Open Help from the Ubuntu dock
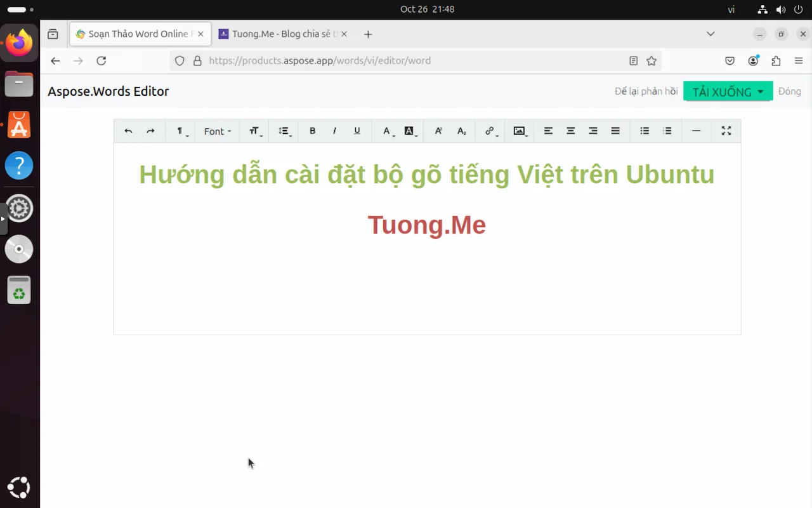The image size is (812, 508). [19, 166]
